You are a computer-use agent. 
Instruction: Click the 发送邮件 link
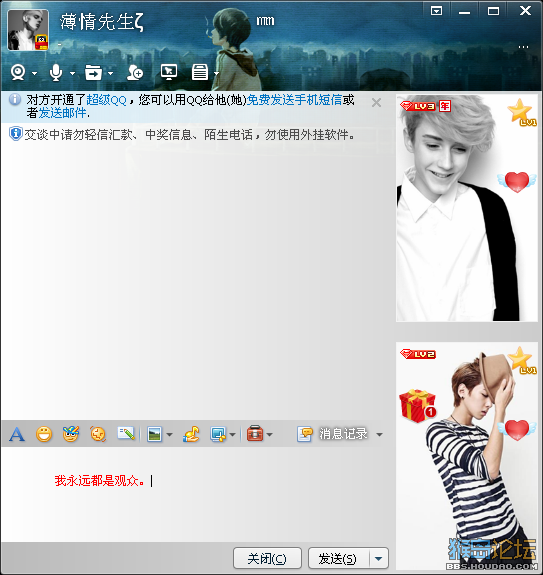62,113
